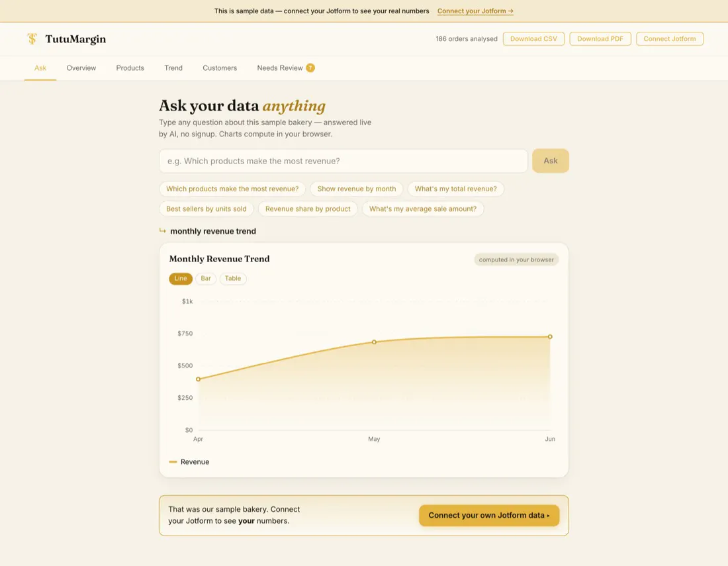728x566 pixels.
Task: Click the arrow icon beside monthly revenue trend
Action: (163, 230)
